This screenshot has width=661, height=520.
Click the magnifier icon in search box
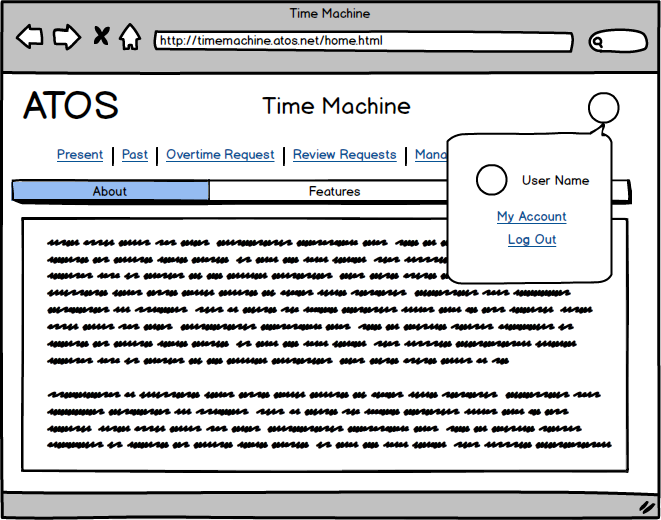tap(598, 42)
